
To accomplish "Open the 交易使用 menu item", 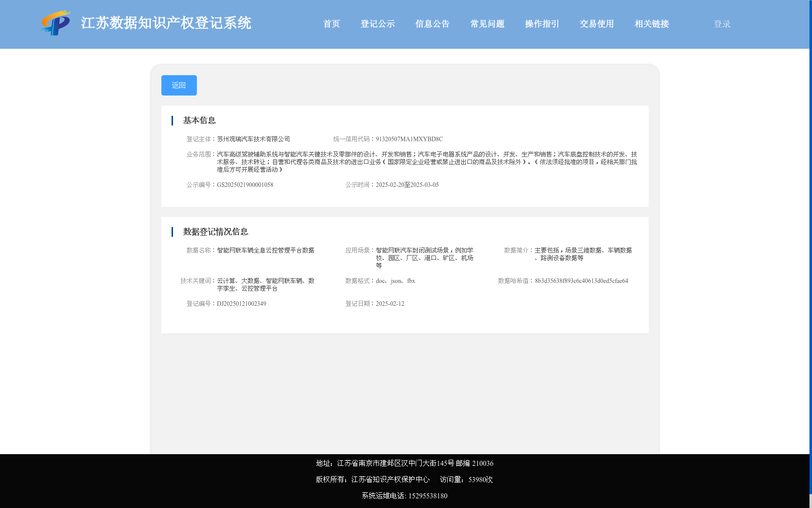I will point(597,24).
